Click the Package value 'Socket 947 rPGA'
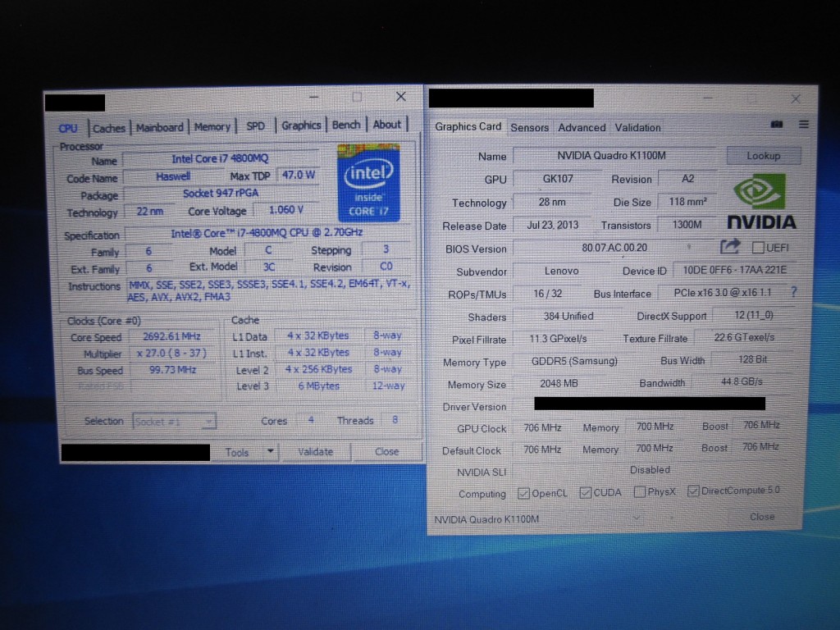The image size is (840, 630). 220,194
